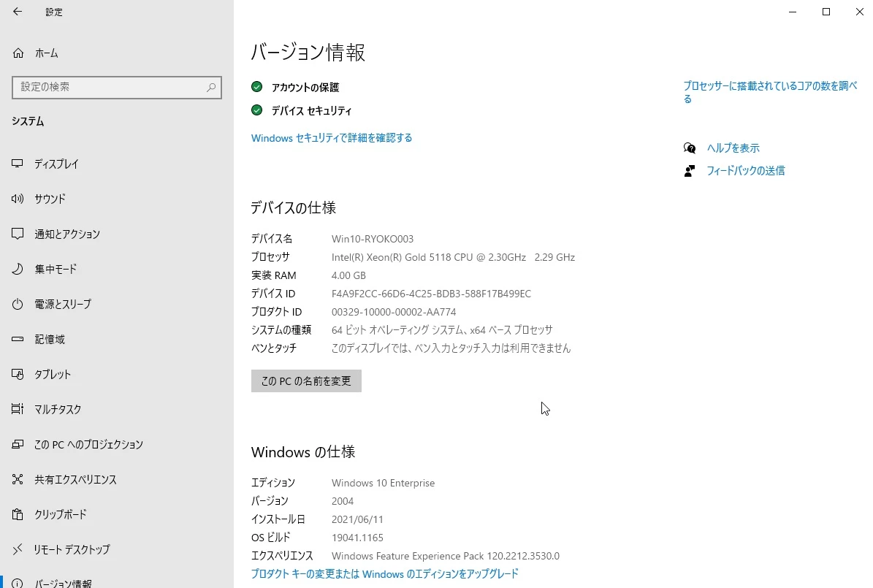This screenshot has width=873, height=588.
Task: Click the info icon beside バージョン情報
Action: (18, 584)
